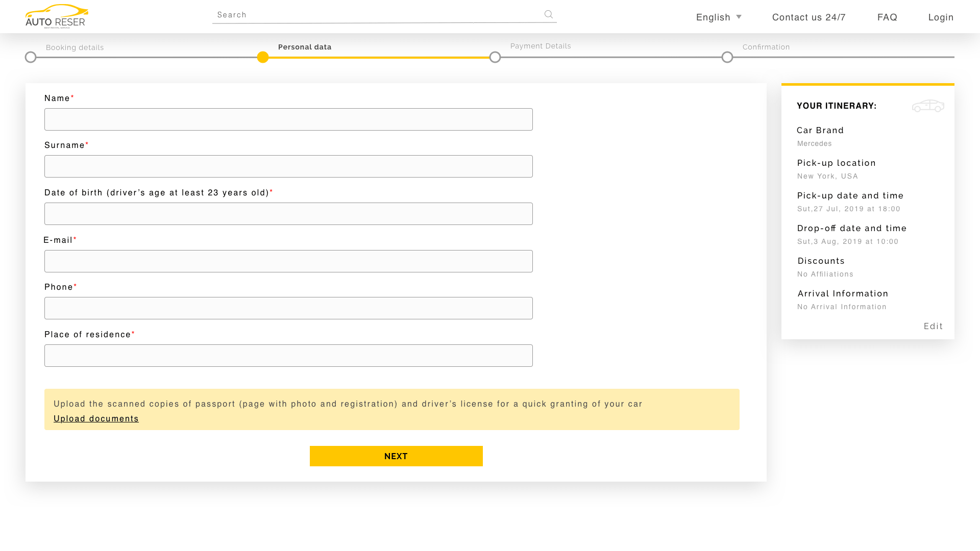Image resolution: width=980 pixels, height=551 pixels.
Task: Expand the language selector chevron
Action: point(739,17)
